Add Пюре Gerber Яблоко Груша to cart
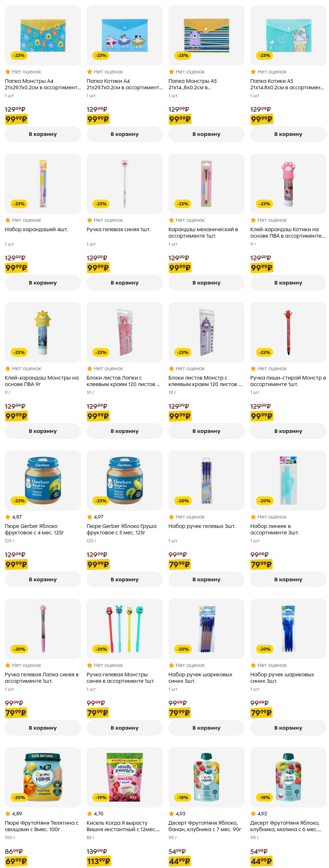329x868 pixels. pyautogui.click(x=124, y=579)
